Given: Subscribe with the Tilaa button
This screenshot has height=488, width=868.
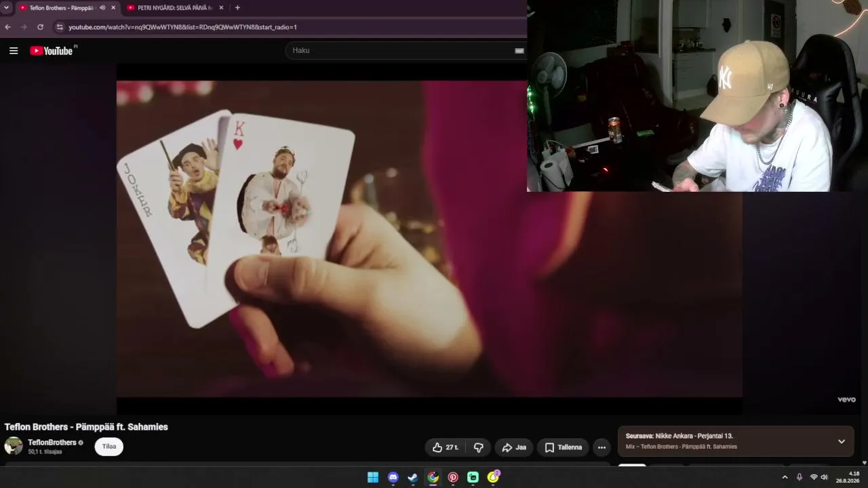Looking at the screenshot, I should pos(109,447).
